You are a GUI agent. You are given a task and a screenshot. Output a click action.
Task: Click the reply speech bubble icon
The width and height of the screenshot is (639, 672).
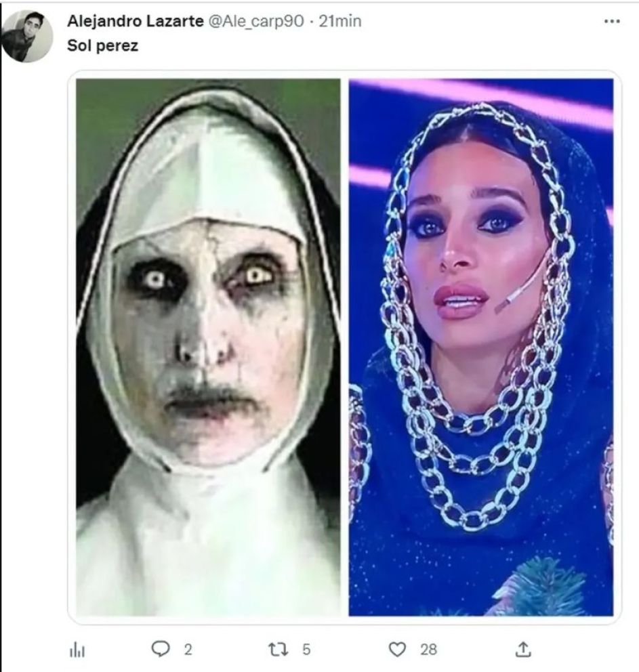[161, 649]
